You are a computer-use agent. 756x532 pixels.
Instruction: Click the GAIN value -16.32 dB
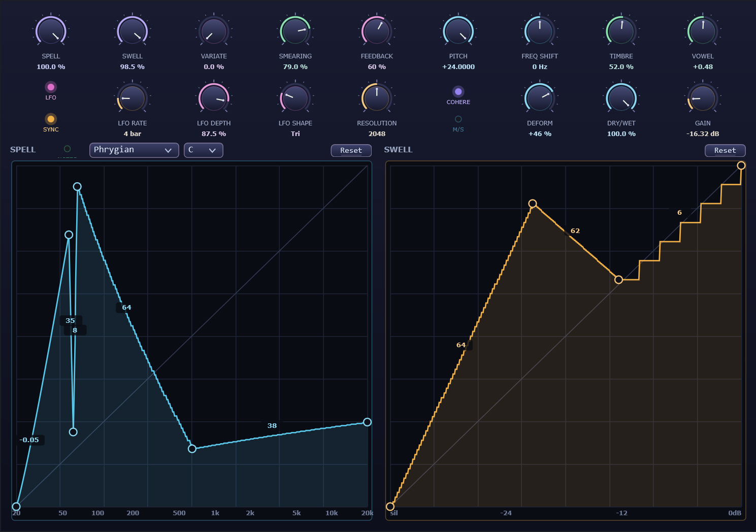click(x=703, y=134)
